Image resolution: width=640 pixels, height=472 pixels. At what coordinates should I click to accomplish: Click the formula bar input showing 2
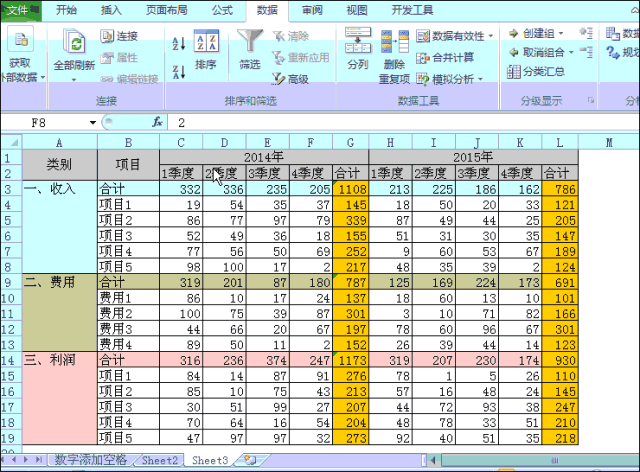[x=403, y=122]
